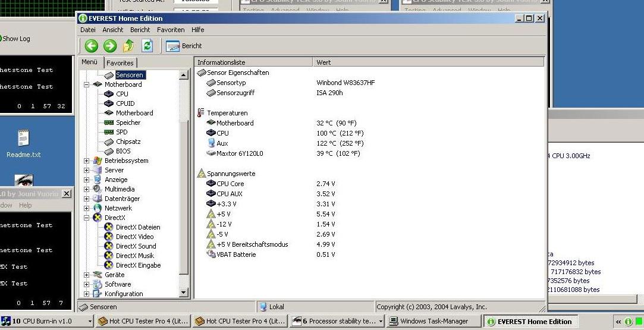Expand the Server node
Image resolution: width=644 pixels, height=330 pixels.
87,170
